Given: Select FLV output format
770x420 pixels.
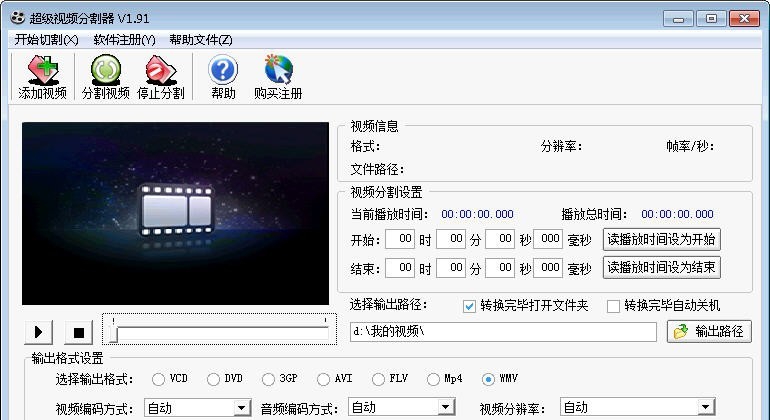Looking at the screenshot, I should click(378, 379).
